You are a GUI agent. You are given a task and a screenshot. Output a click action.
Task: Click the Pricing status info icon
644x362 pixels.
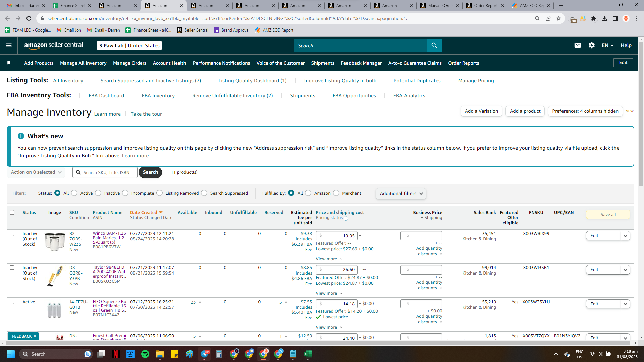pos(346,218)
